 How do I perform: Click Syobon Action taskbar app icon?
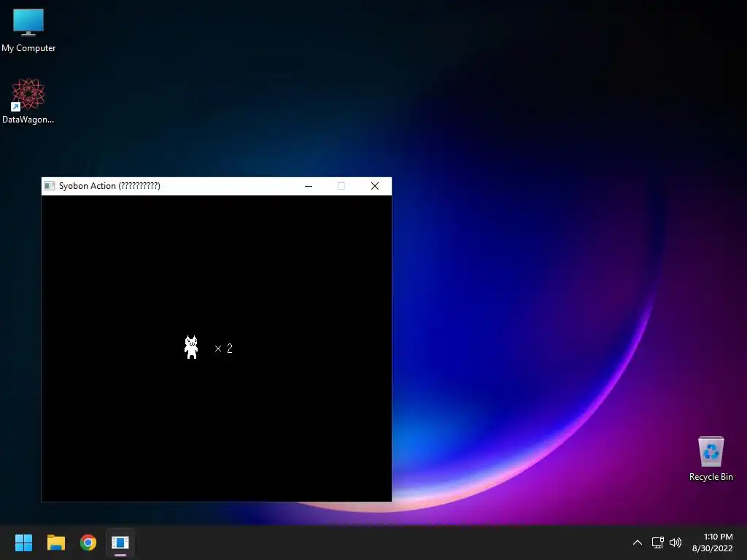tap(120, 542)
